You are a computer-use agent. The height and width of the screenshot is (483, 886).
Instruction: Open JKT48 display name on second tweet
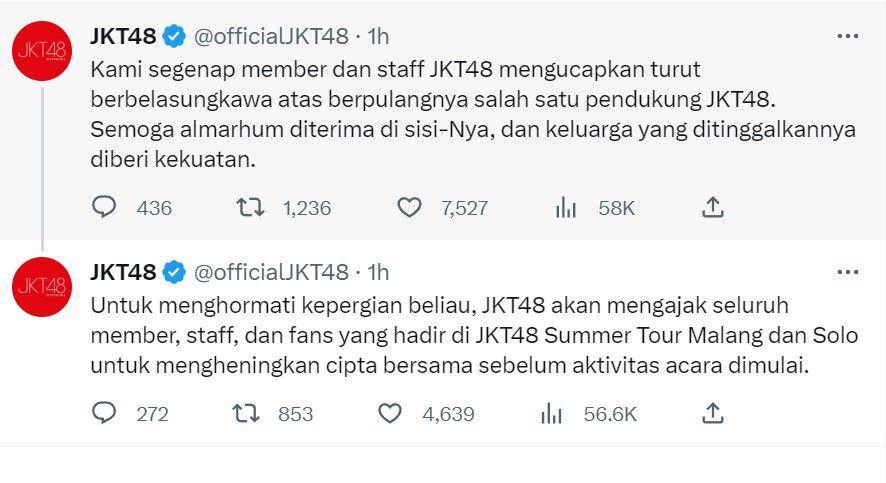(123, 272)
